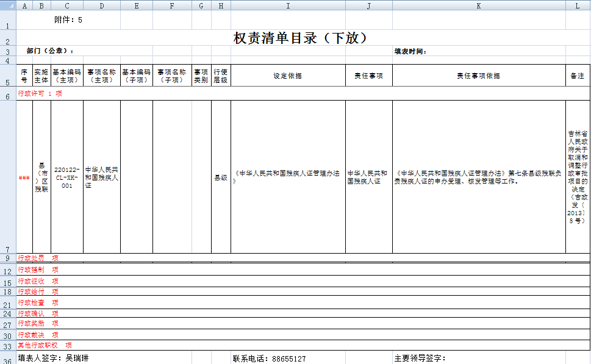Select the 设定依据 column heading cell

pos(287,75)
